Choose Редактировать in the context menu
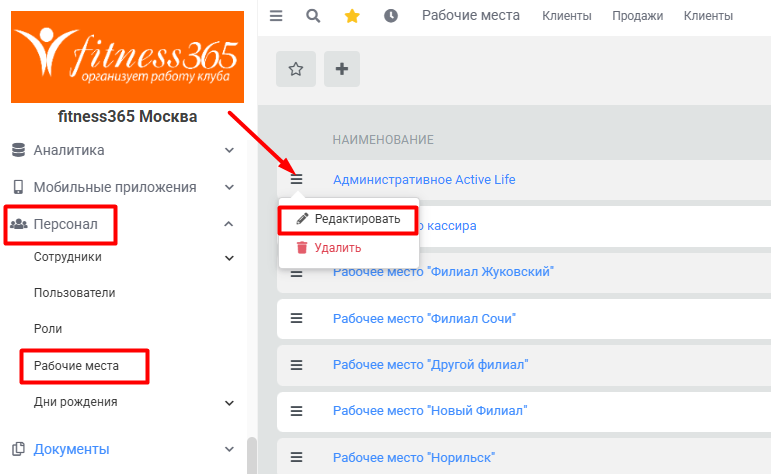The image size is (771, 474). (349, 219)
